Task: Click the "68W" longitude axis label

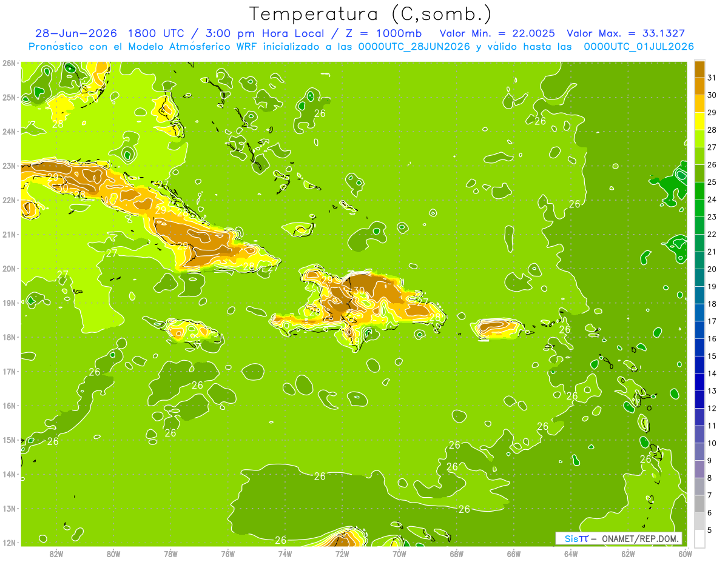Action: [x=456, y=554]
